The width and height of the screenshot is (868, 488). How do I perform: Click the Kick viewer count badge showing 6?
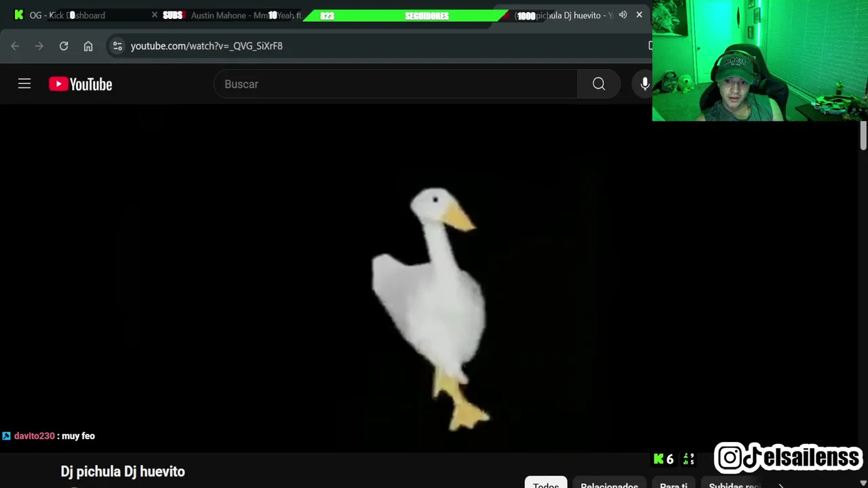(x=664, y=459)
